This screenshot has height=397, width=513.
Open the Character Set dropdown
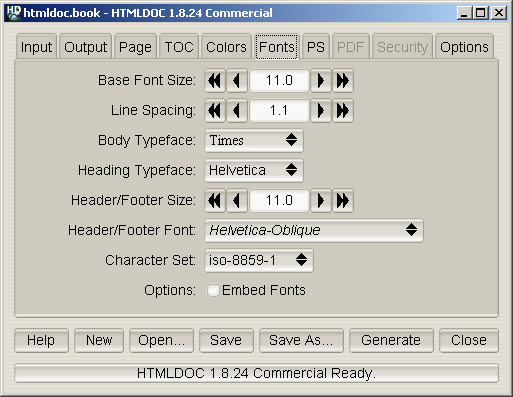tap(259, 261)
